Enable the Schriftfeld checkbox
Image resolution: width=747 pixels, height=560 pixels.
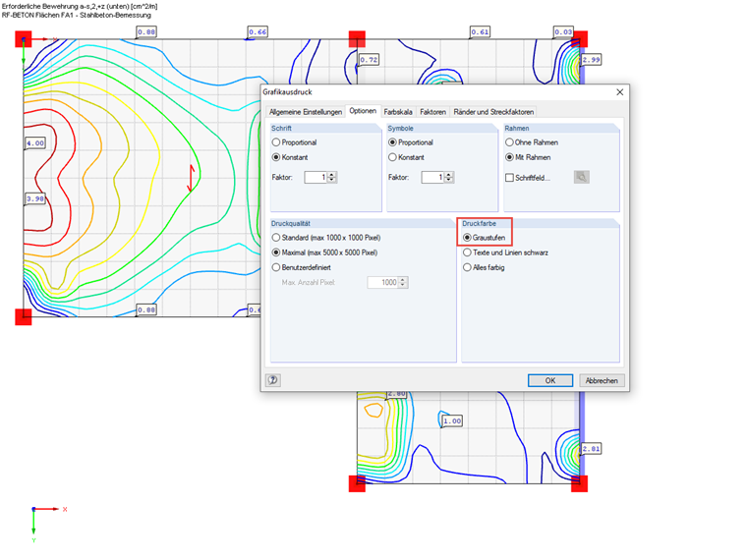tap(509, 178)
